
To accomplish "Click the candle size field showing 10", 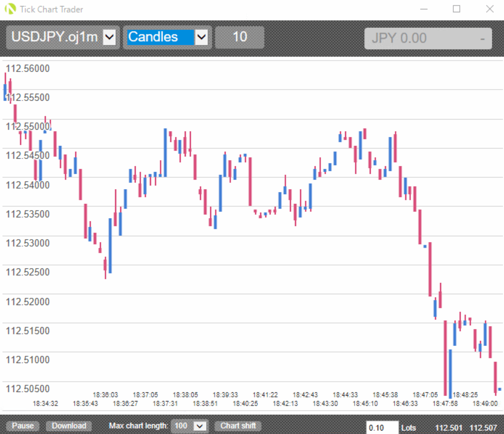I will click(x=240, y=37).
